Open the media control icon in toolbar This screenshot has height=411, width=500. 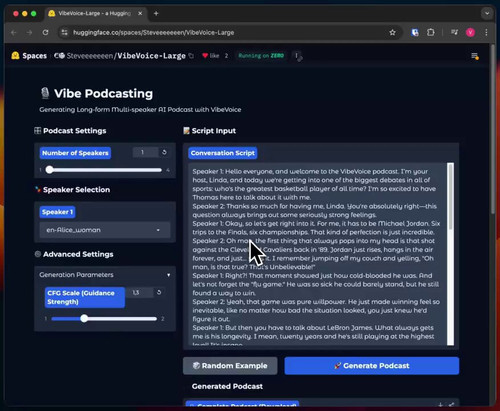(x=454, y=32)
